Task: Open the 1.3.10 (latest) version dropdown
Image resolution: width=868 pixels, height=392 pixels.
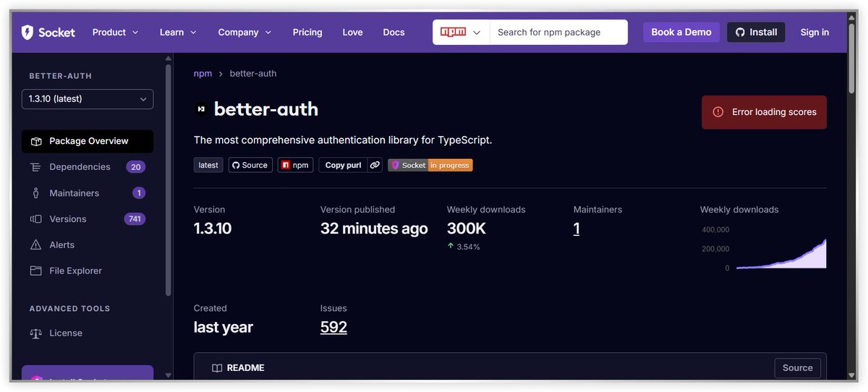Action: [x=88, y=99]
